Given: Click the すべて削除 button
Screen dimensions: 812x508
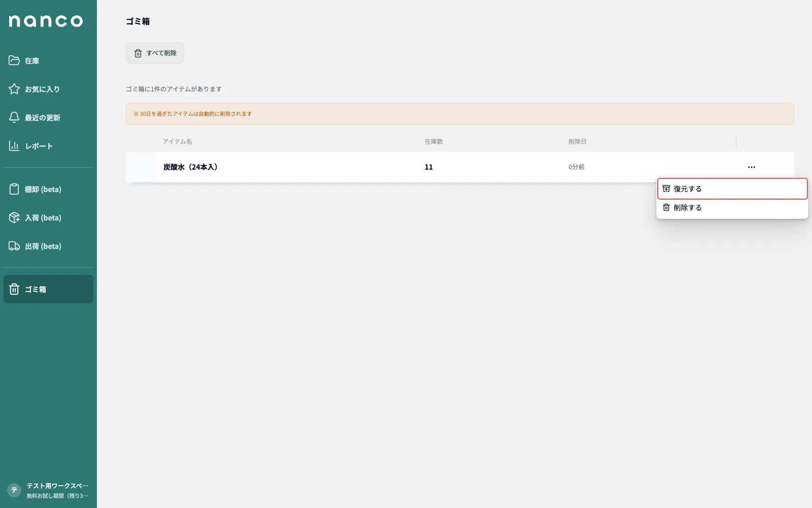Looking at the screenshot, I should (x=155, y=53).
